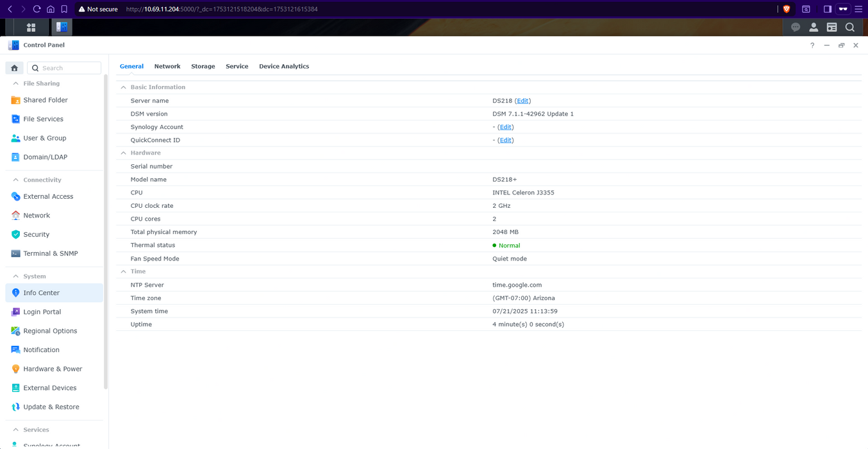Viewport: 868px width, 449px height.
Task: Click the CPU clock rate value 2 GHz
Action: tap(501, 206)
